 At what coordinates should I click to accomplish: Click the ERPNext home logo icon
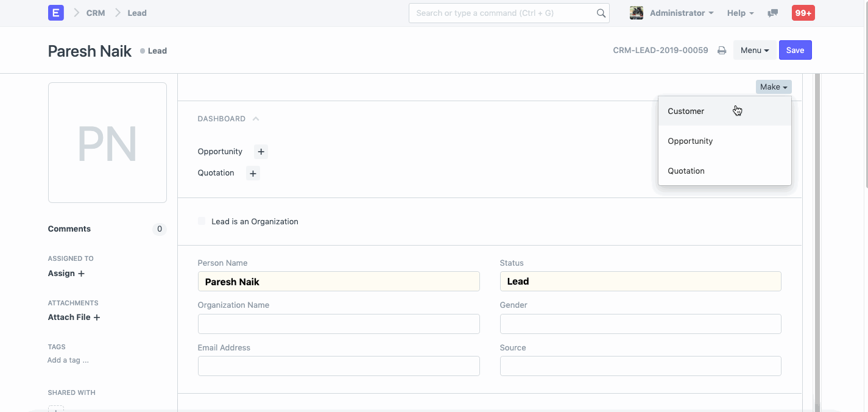[56, 13]
